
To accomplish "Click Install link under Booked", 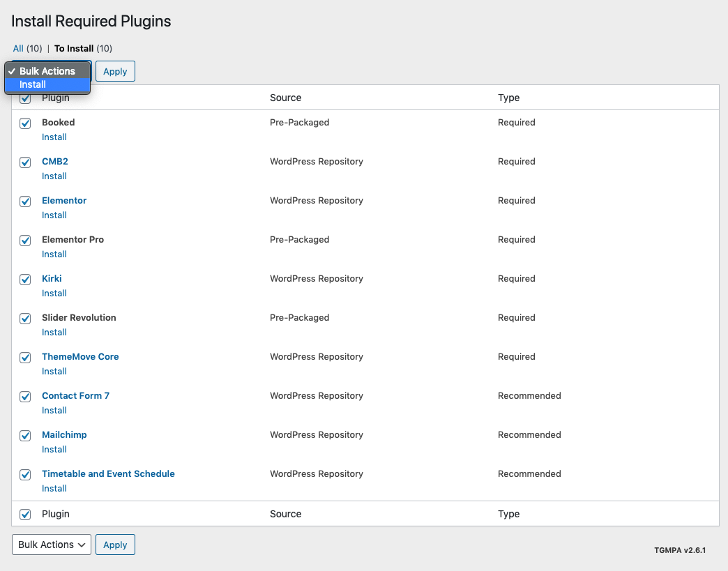I will pyautogui.click(x=54, y=137).
